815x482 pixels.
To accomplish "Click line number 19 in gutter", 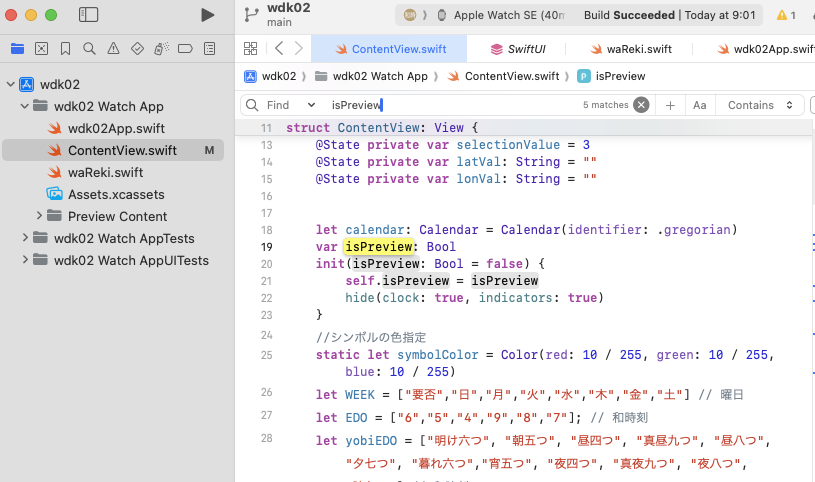I will point(267,247).
